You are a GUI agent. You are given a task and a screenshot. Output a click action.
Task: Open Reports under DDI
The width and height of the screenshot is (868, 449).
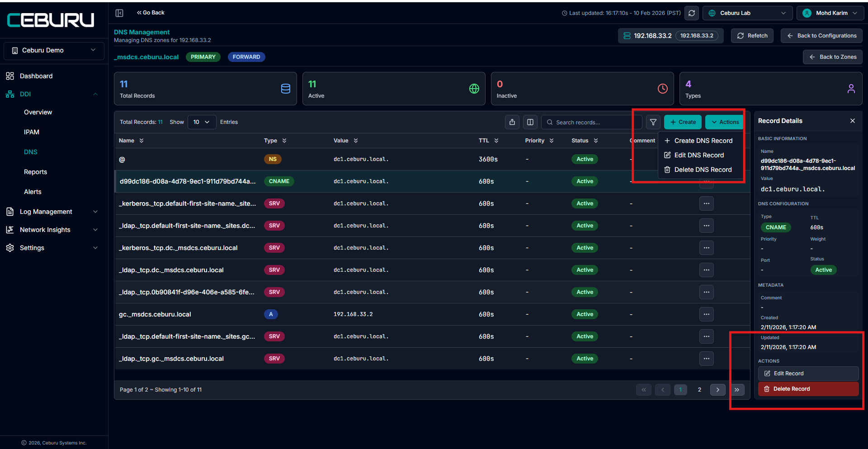(x=35, y=172)
